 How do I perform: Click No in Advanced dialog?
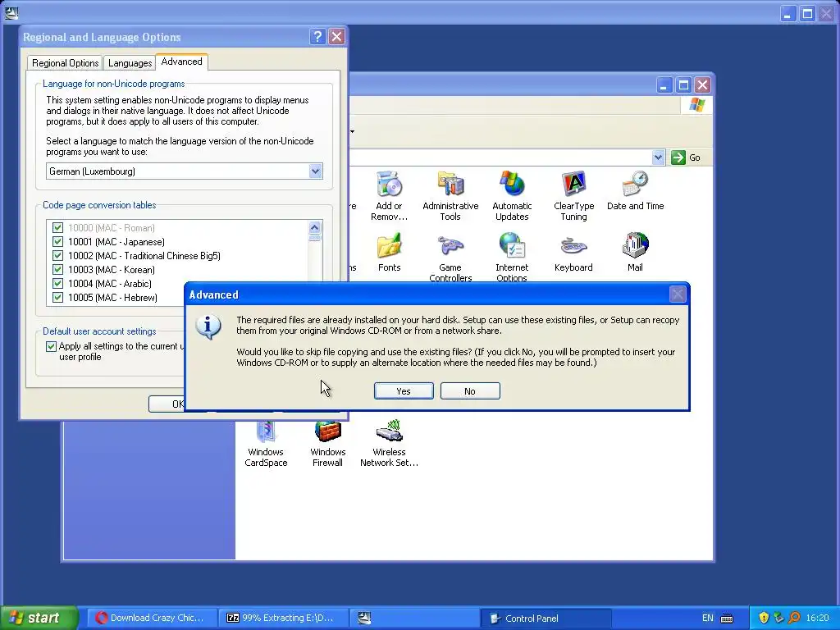(x=470, y=391)
